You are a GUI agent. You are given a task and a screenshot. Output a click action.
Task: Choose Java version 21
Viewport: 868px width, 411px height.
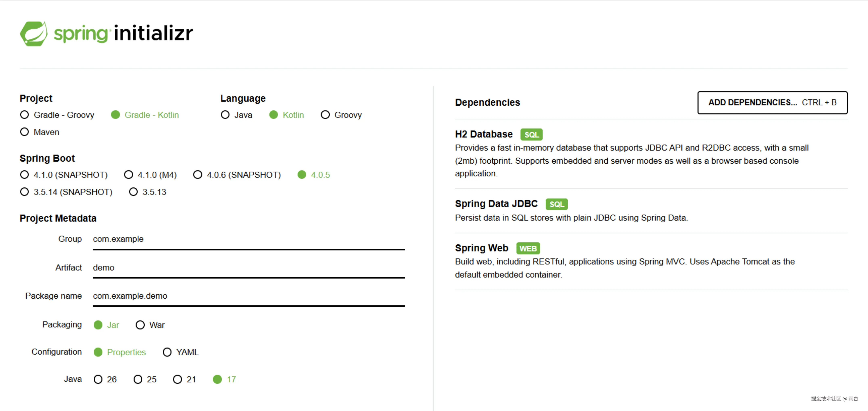tap(178, 379)
